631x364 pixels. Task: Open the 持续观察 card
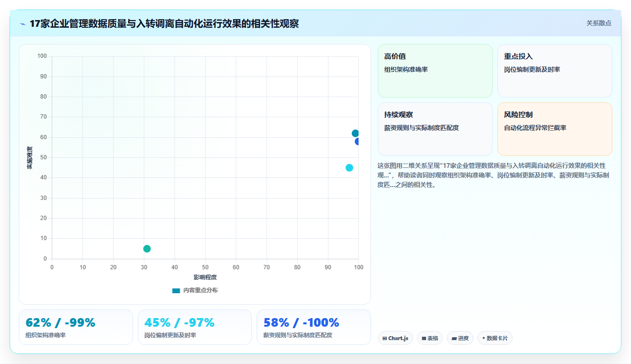tap(435, 129)
